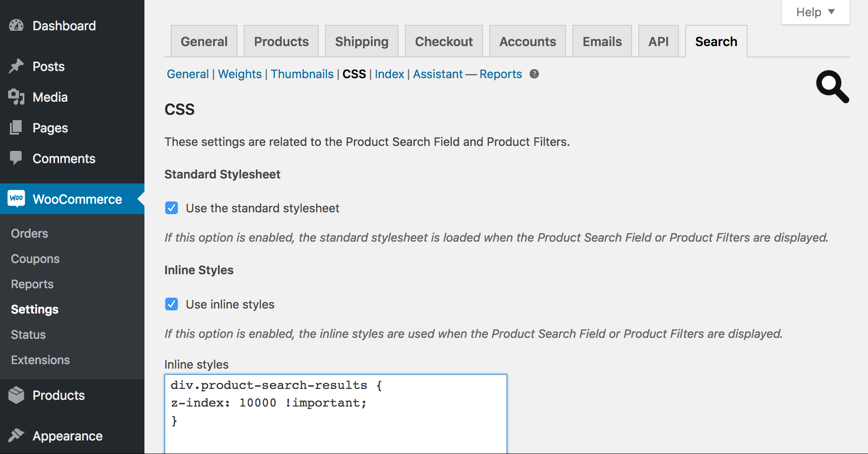
Task: Open the Index sub-section link
Action: pos(390,74)
